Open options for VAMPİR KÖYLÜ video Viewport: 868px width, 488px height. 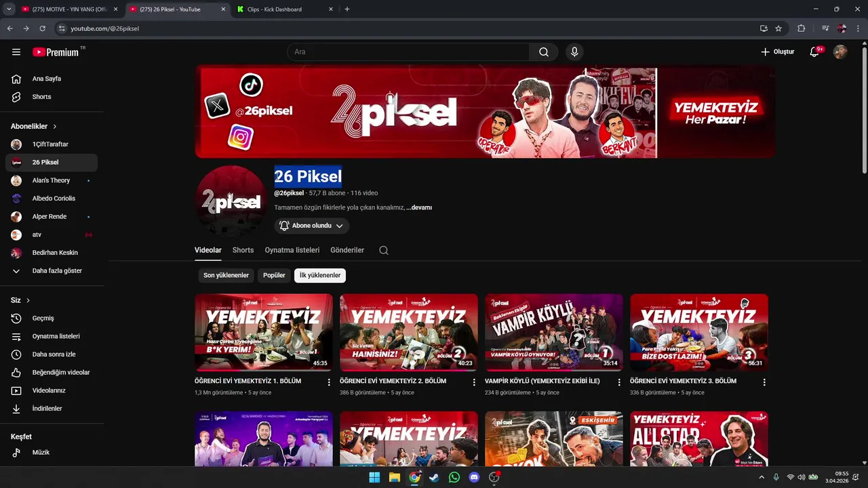tap(619, 382)
